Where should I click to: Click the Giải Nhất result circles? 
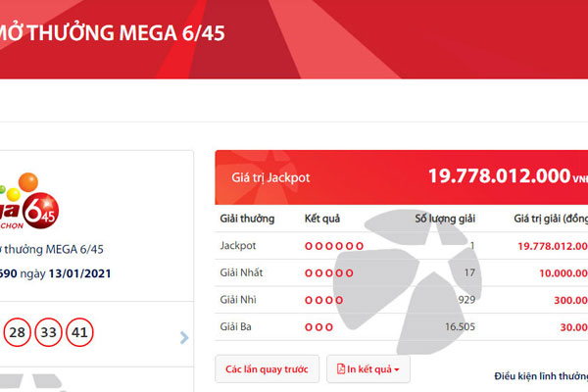(328, 272)
